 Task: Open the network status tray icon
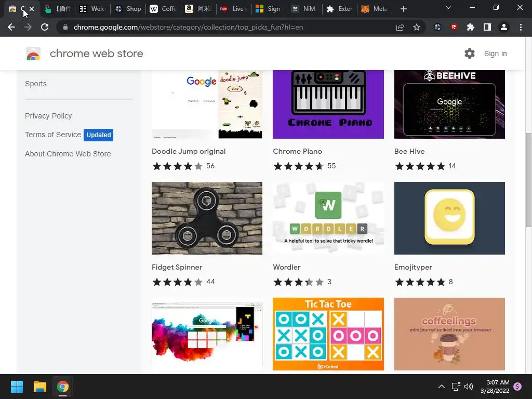[x=456, y=387]
